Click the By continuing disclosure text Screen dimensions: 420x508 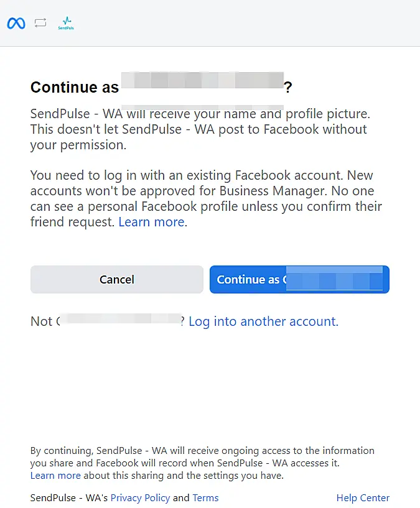202,456
